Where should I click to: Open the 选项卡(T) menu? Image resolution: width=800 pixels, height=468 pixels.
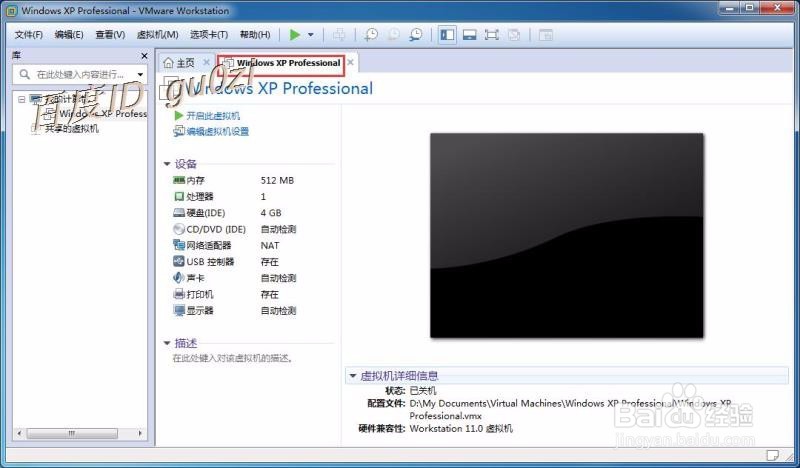coord(209,35)
